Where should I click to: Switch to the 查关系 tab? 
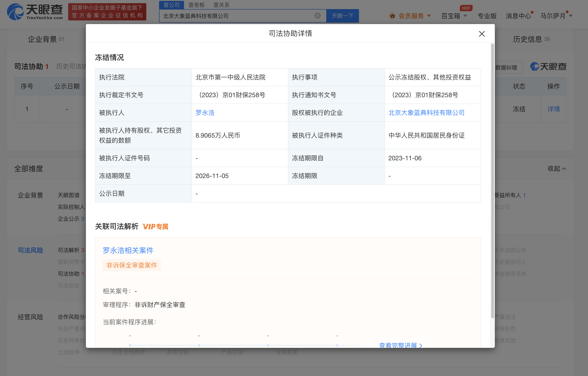[221, 5]
